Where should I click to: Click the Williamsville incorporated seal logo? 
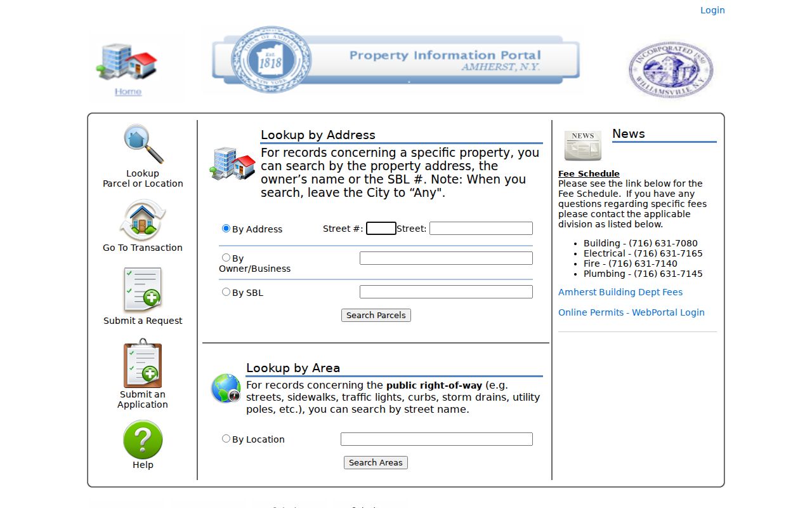671,70
